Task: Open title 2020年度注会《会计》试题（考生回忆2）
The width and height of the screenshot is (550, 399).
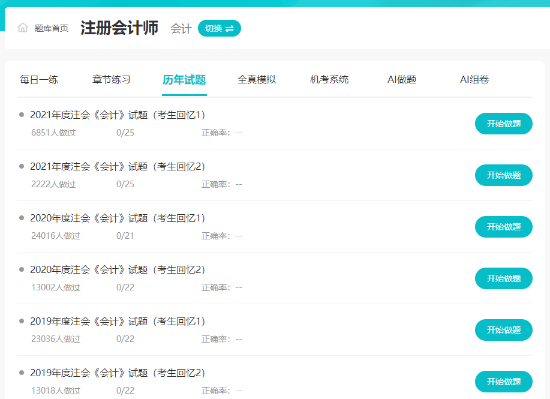Action: 117,270
